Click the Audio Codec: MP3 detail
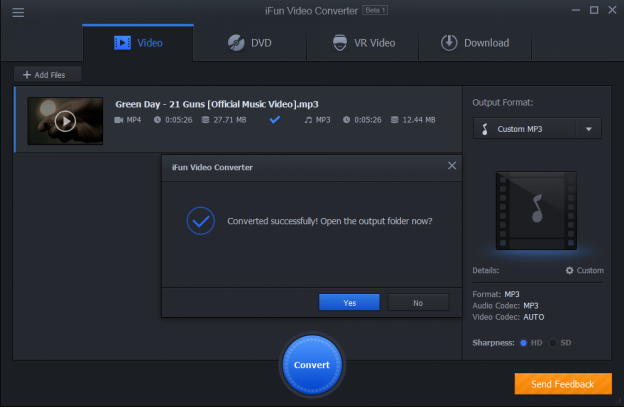 click(x=505, y=305)
